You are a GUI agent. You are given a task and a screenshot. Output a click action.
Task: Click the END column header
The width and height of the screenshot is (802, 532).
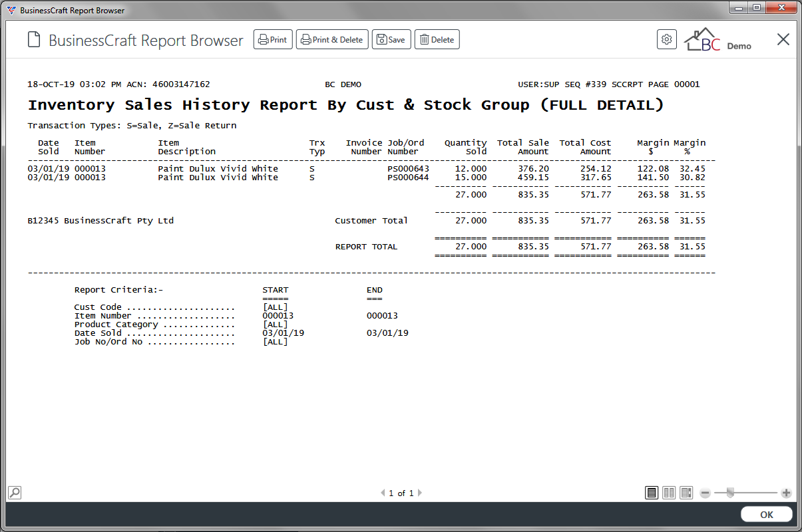tap(375, 290)
